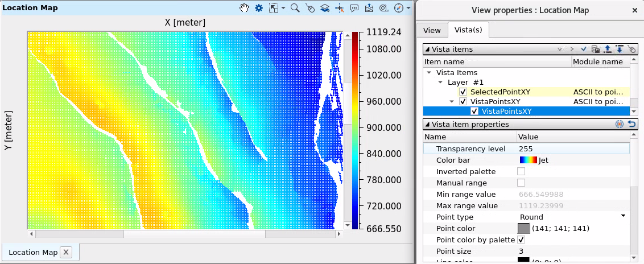Uncheck the SelectedPointXY checkbox
The image size is (644, 264).
tap(463, 92)
